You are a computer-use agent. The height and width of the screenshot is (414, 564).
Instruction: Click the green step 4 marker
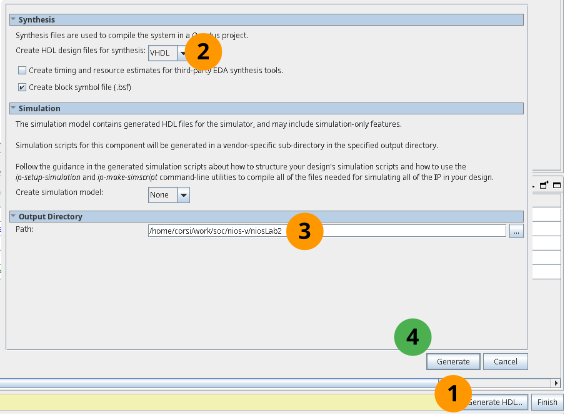point(413,337)
